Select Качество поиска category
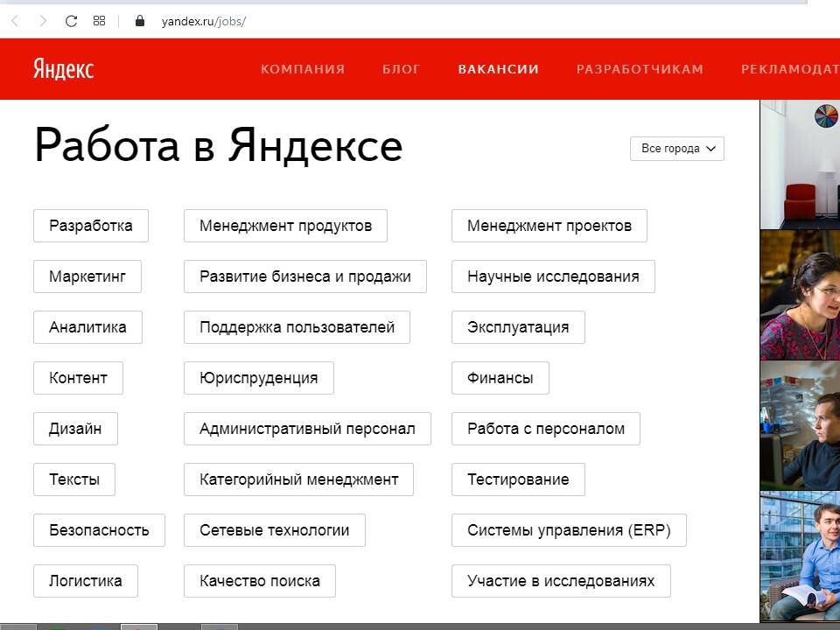The height and width of the screenshot is (630, 840). click(x=259, y=580)
